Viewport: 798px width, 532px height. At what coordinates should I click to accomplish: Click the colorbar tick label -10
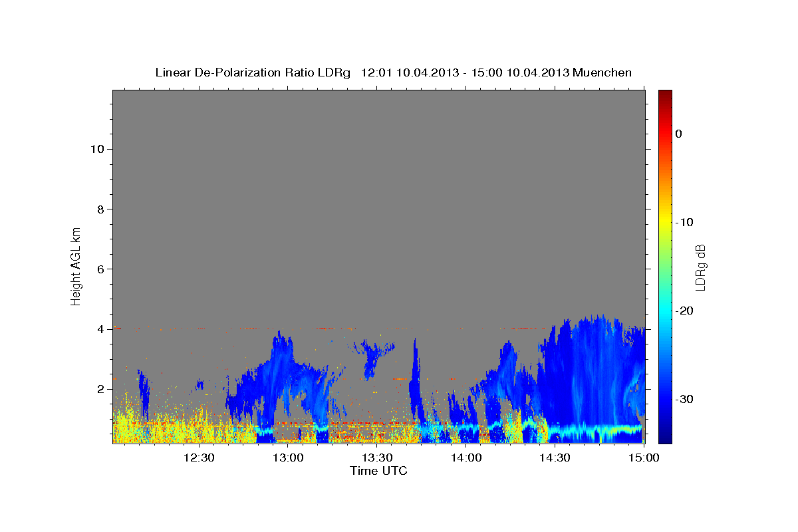[685, 222]
